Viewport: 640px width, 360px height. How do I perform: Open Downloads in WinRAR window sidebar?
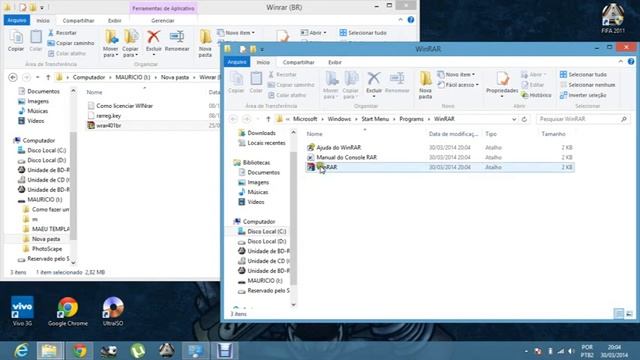257,133
